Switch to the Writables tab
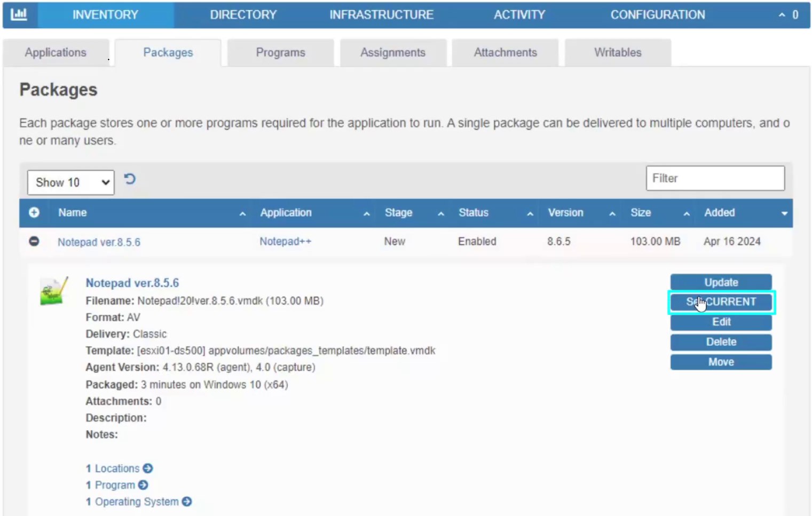Image resolution: width=812 pixels, height=516 pixels. [618, 52]
